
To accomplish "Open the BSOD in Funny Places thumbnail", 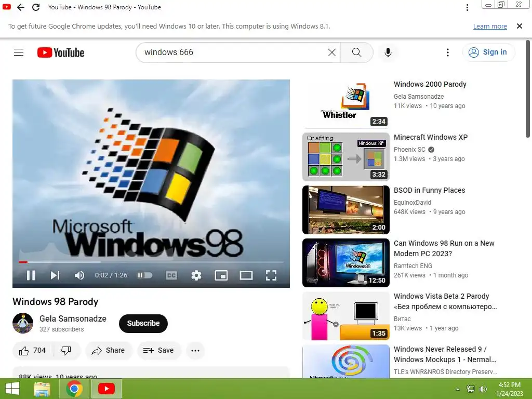I will tap(345, 210).
